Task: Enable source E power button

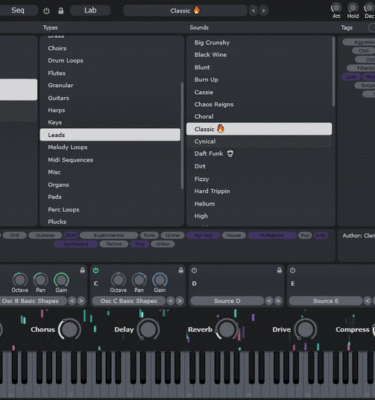Action: tap(293, 270)
